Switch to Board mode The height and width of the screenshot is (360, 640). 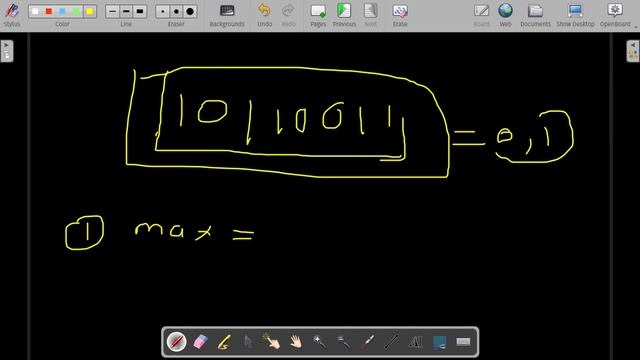pyautogui.click(x=481, y=16)
